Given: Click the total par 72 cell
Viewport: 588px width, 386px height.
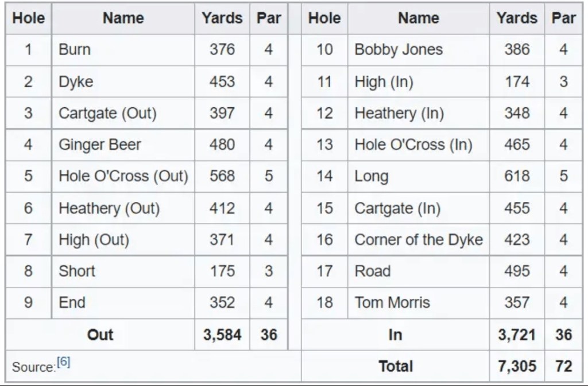Looking at the screenshot, I should (x=563, y=366).
